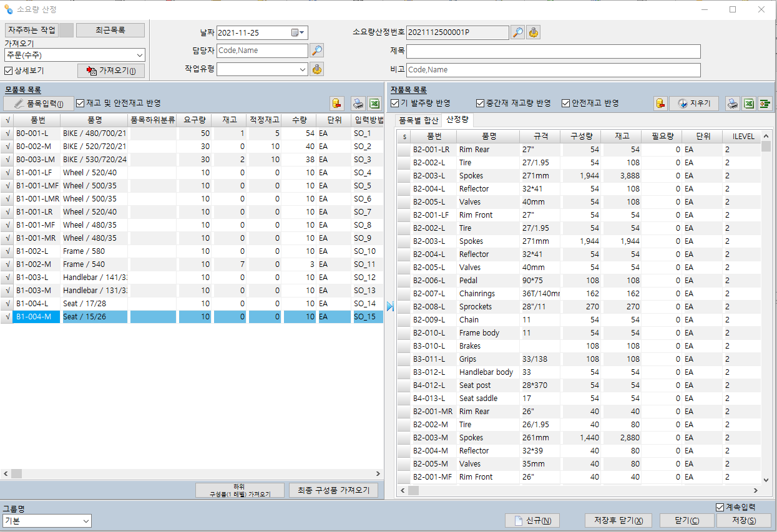
Task: Click the hand icon beside the 소요량산정번호 search
Action: (533, 32)
